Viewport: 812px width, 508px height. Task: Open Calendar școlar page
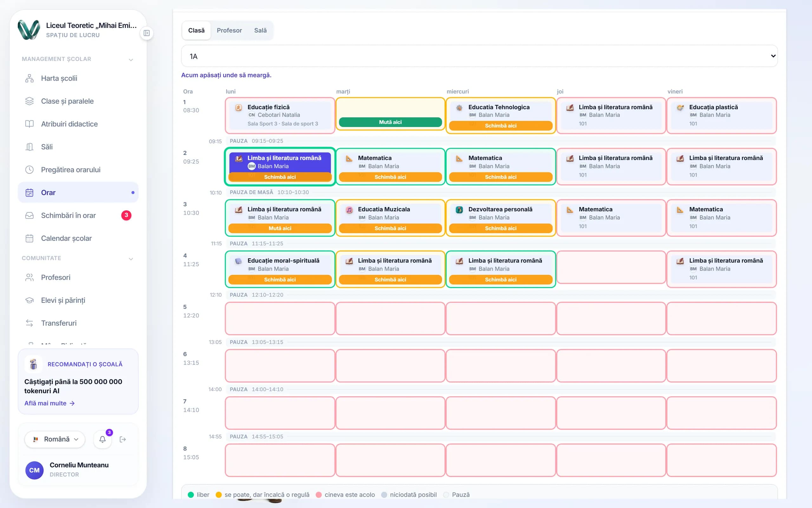click(x=78, y=238)
